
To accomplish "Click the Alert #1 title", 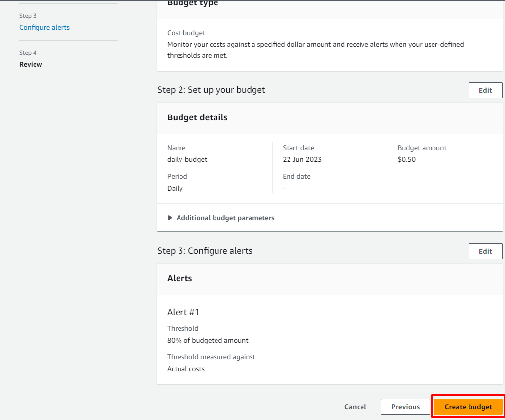I will [x=183, y=312].
